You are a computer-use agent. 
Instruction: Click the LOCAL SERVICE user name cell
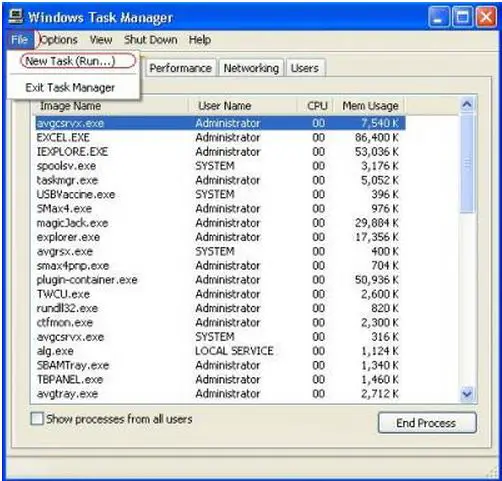234,351
